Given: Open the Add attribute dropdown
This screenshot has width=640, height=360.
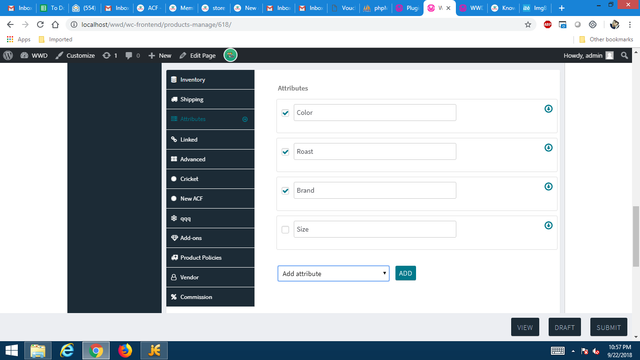Looking at the screenshot, I should click(333, 273).
